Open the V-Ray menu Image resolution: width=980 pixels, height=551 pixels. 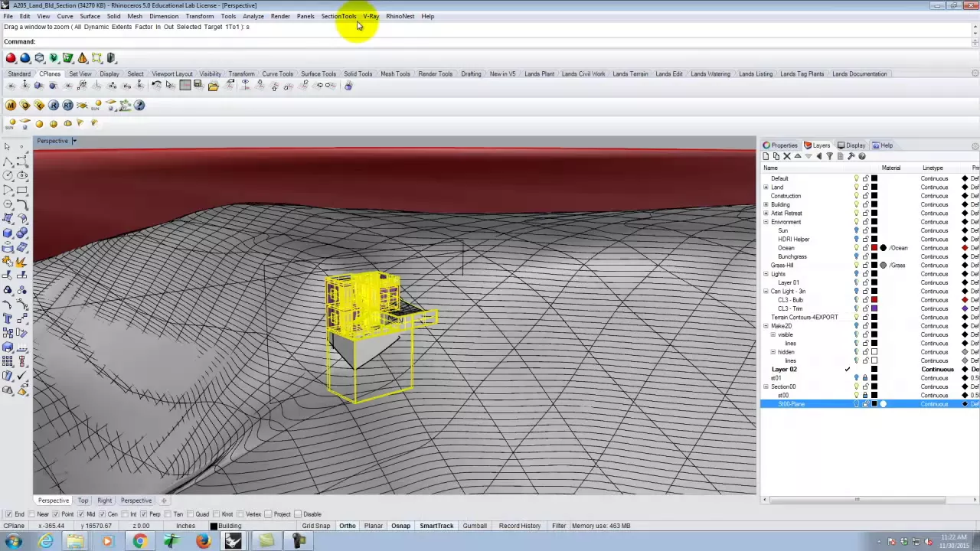pyautogui.click(x=371, y=16)
